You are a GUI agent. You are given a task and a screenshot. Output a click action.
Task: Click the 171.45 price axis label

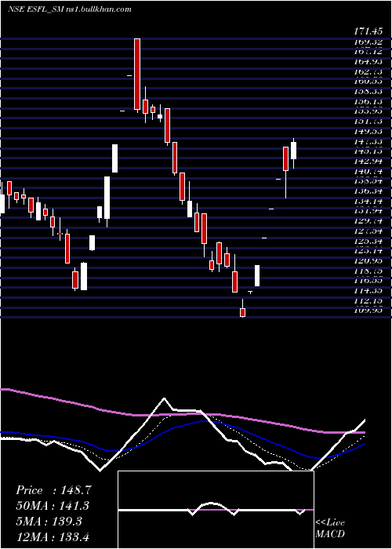tap(368, 31)
